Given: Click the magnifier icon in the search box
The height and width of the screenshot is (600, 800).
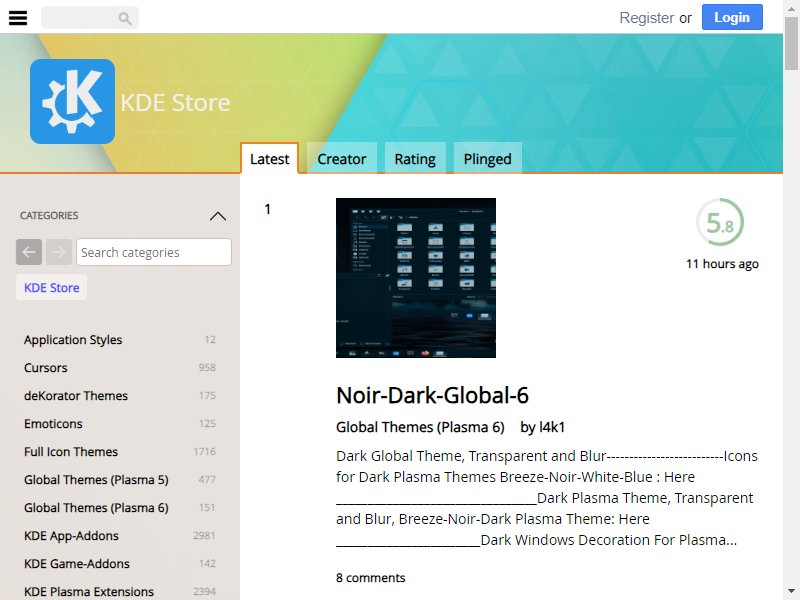Looking at the screenshot, I should coord(124,18).
